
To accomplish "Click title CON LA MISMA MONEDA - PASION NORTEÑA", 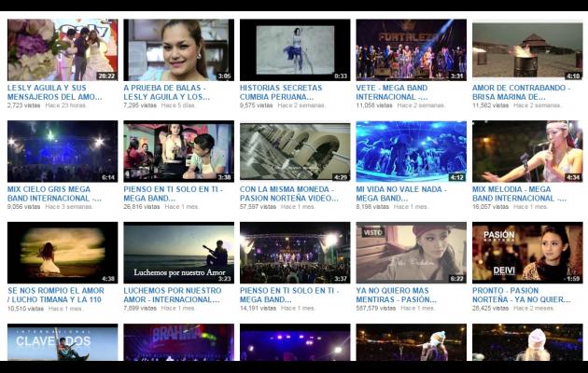I will pos(289,194).
